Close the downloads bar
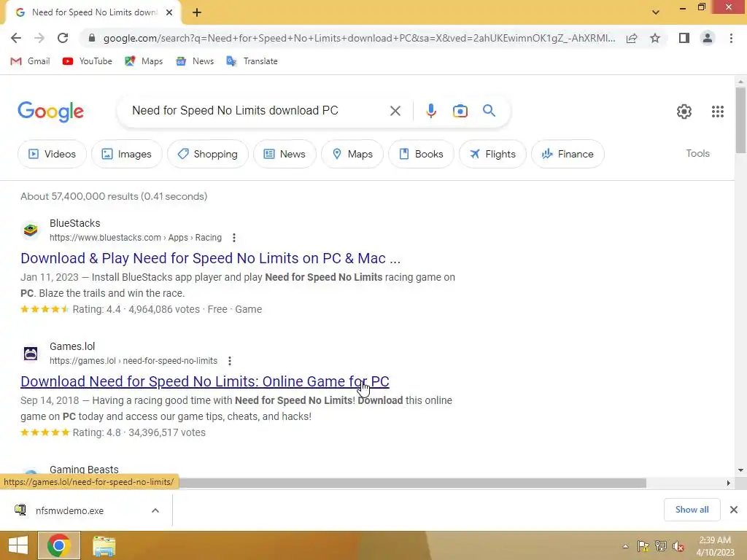The height and width of the screenshot is (560, 747). [734, 510]
